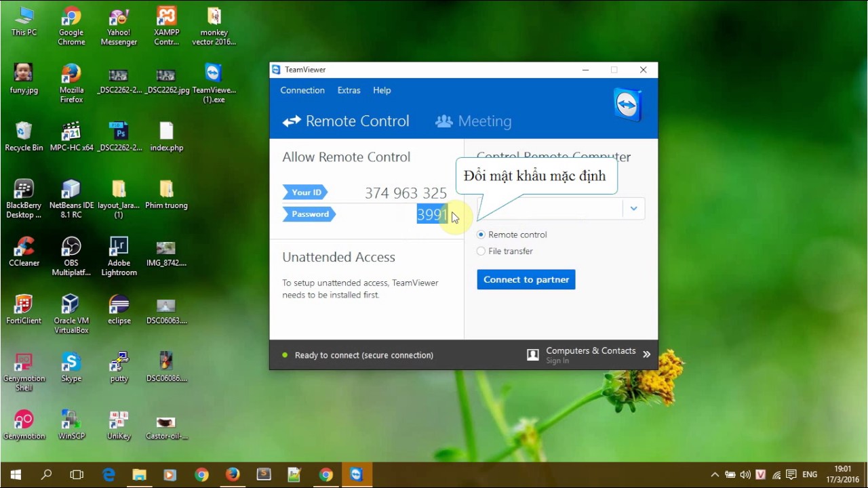868x488 pixels.
Task: Select the monkey vector 2016 file
Action: pos(214,26)
